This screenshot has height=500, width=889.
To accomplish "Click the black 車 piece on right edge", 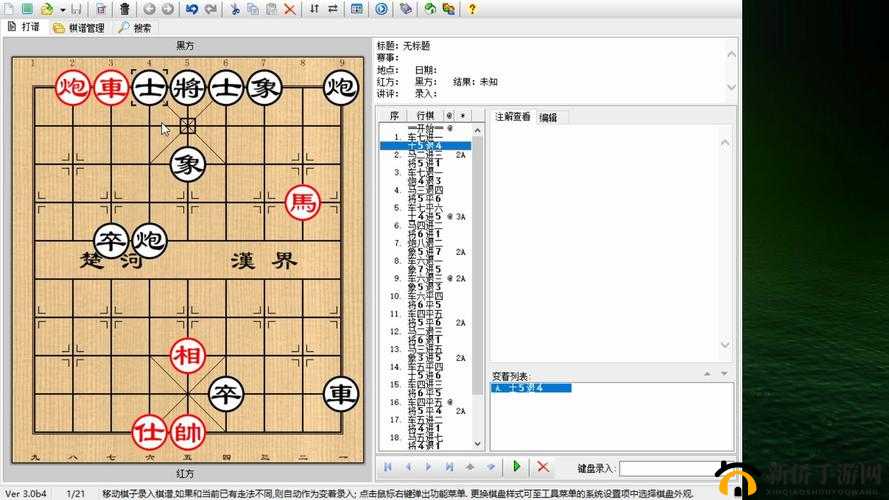I will [341, 394].
